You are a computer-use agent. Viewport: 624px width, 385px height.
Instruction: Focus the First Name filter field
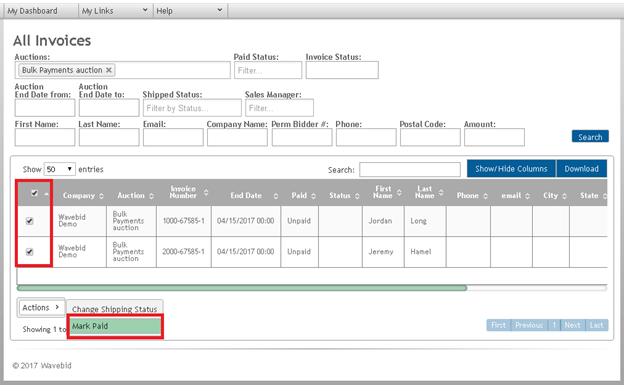tap(45, 137)
